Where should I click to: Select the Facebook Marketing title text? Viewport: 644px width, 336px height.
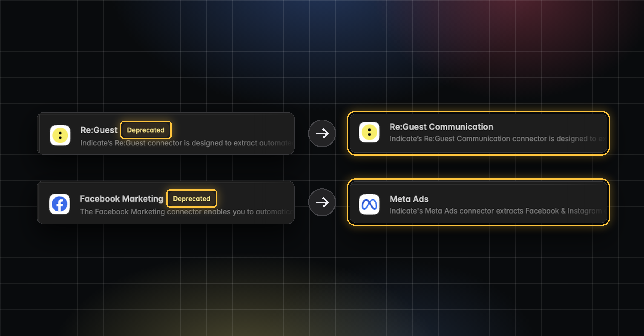click(121, 199)
